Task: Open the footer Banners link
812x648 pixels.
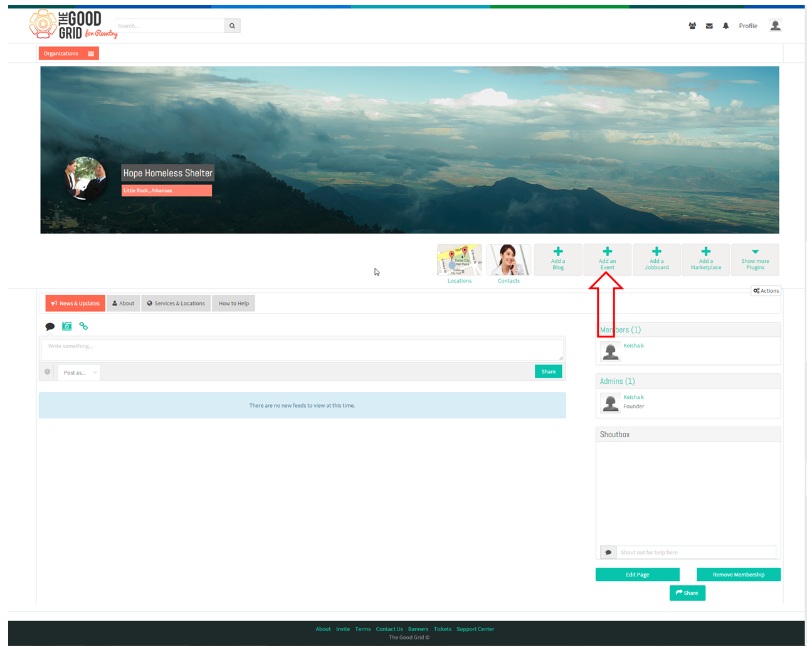Action: point(418,629)
